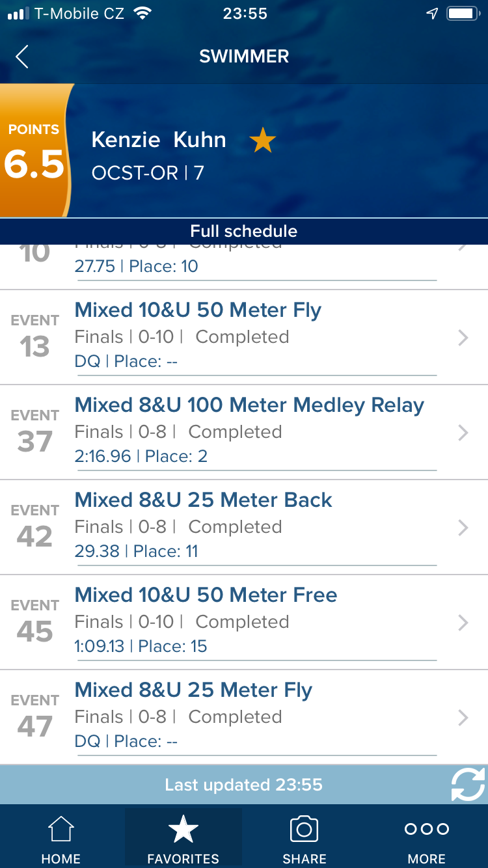This screenshot has height=868, width=488.
Task: Select the Favorites star tab
Action: click(183, 829)
